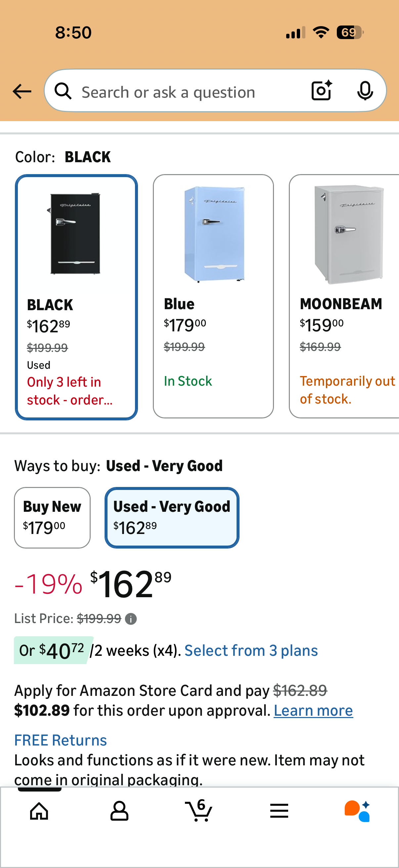This screenshot has height=868, width=399.
Task: Select the Buy New $179.00 option
Action: click(52, 517)
